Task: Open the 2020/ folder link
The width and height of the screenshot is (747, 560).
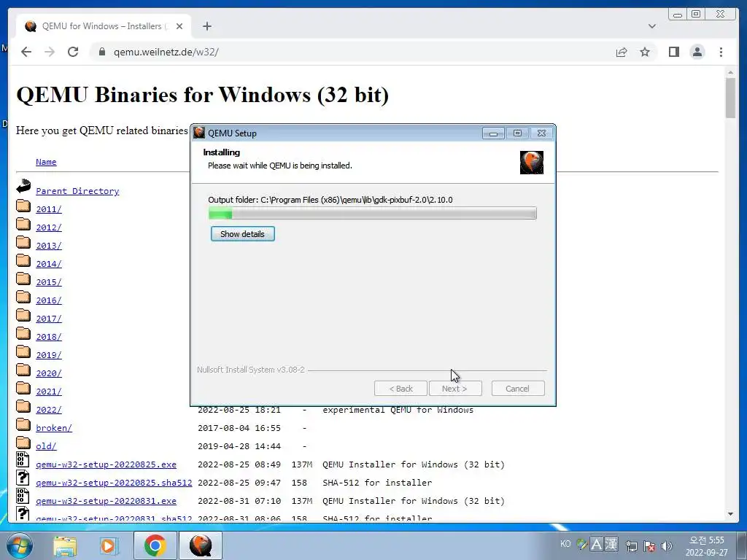Action: point(49,373)
